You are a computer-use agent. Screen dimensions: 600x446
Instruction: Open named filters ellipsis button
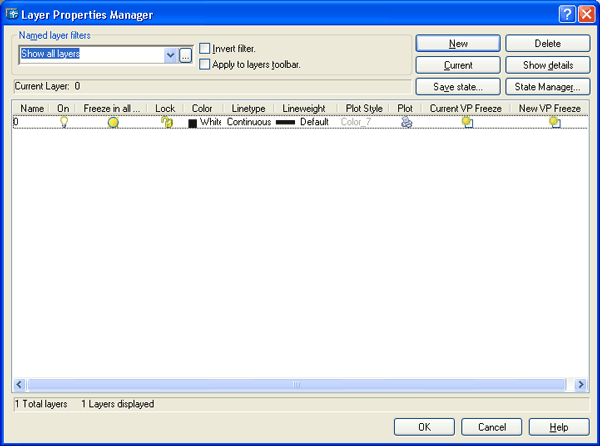click(x=185, y=55)
